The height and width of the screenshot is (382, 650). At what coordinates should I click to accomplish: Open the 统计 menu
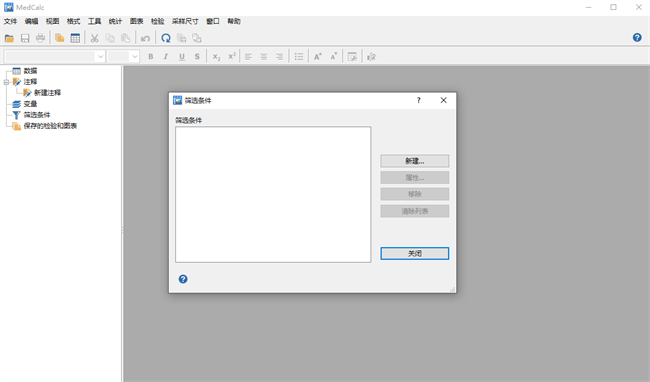pos(115,21)
